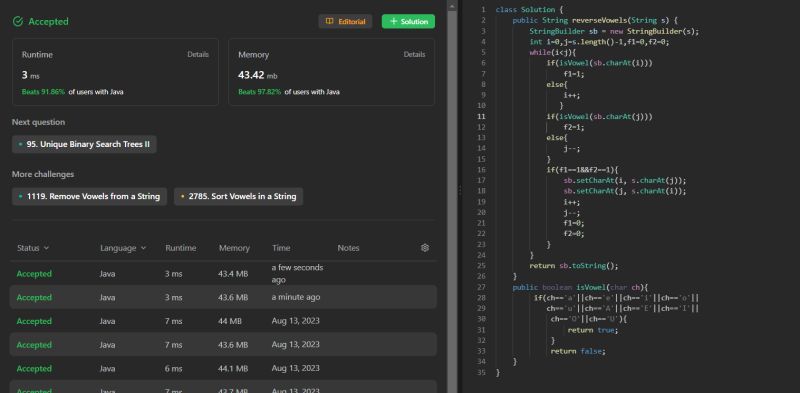Open challenge 1119 Remove Vowels from a String
Image resolution: width=800 pixels, height=393 pixels.
[x=89, y=196]
